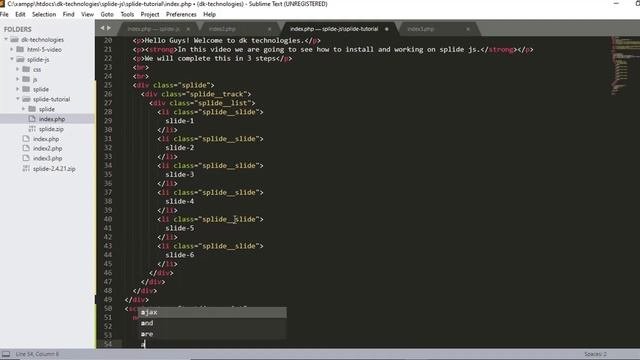Click the splide.zip archive file icon

click(x=32, y=129)
